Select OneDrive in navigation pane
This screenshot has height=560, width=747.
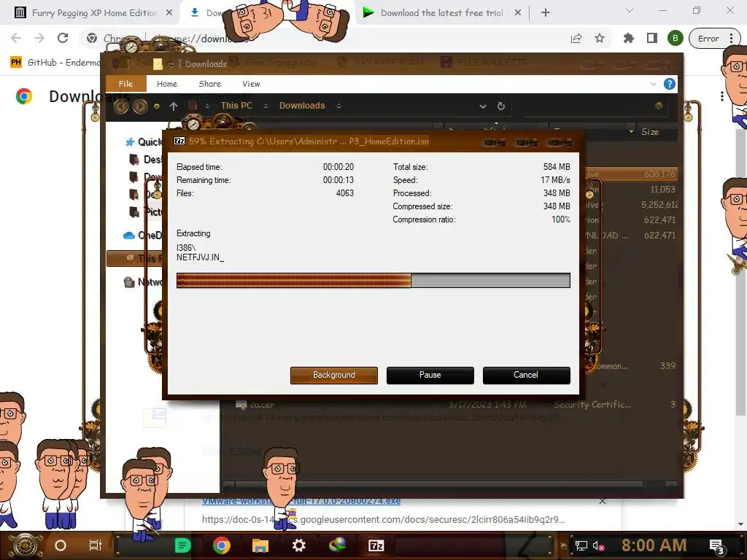coord(143,236)
